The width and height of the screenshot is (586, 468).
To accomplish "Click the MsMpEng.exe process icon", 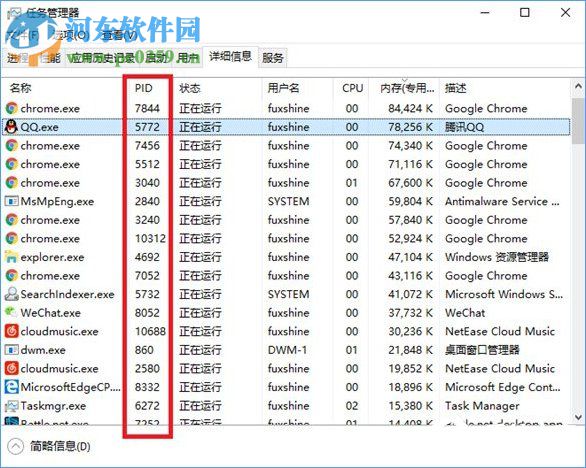I will 12,201.
